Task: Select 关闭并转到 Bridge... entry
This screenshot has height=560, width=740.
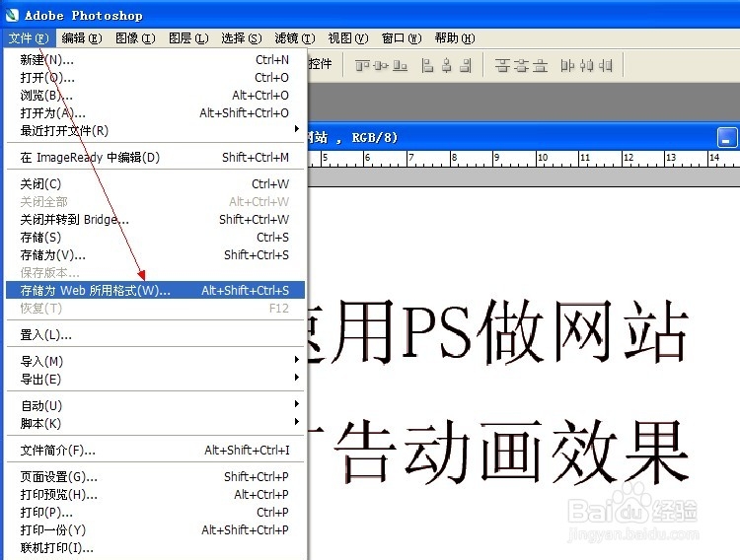Action: point(155,220)
